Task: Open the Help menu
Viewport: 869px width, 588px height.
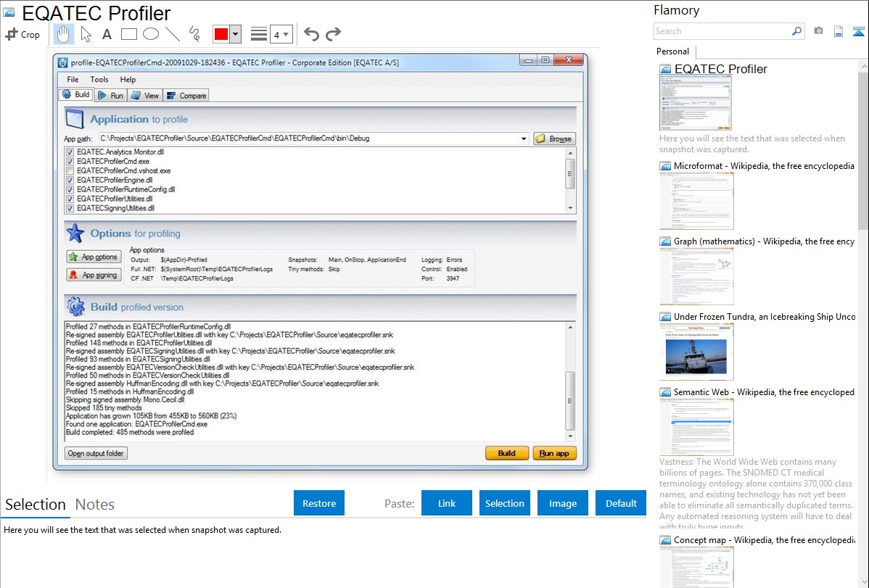Action: [x=128, y=79]
